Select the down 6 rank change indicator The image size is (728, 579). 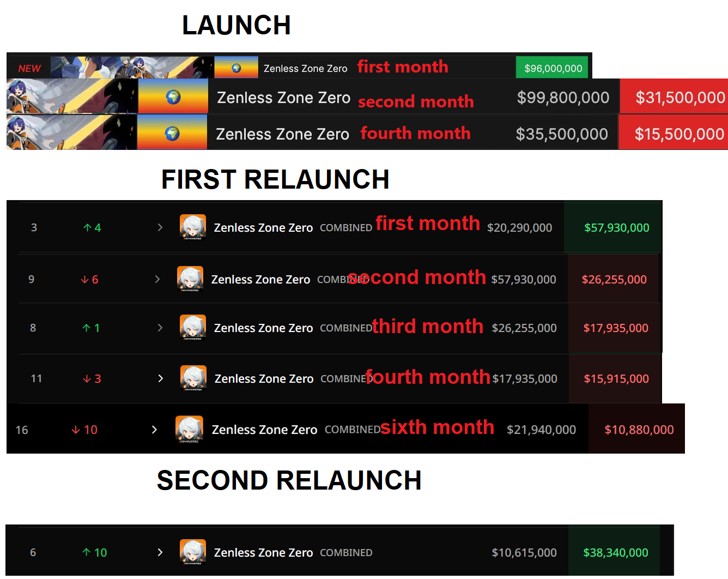(89, 279)
